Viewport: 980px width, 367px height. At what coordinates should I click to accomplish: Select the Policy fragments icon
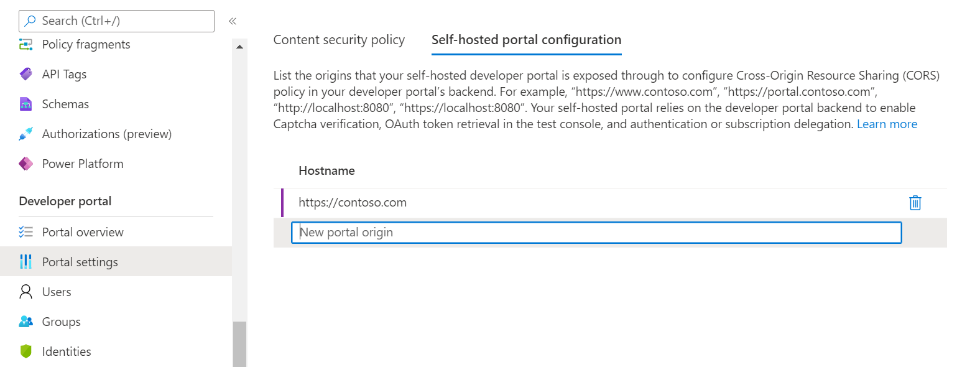coord(24,44)
